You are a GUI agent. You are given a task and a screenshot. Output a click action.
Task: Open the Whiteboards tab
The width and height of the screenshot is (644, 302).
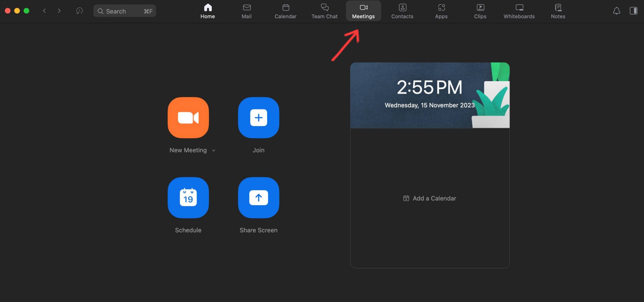(519, 11)
